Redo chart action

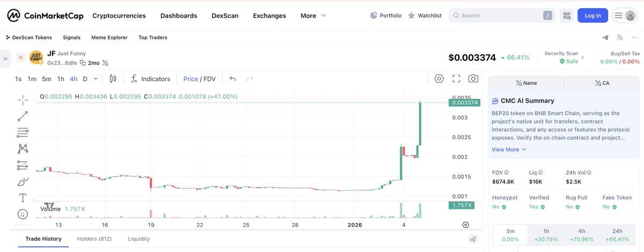tap(250, 79)
